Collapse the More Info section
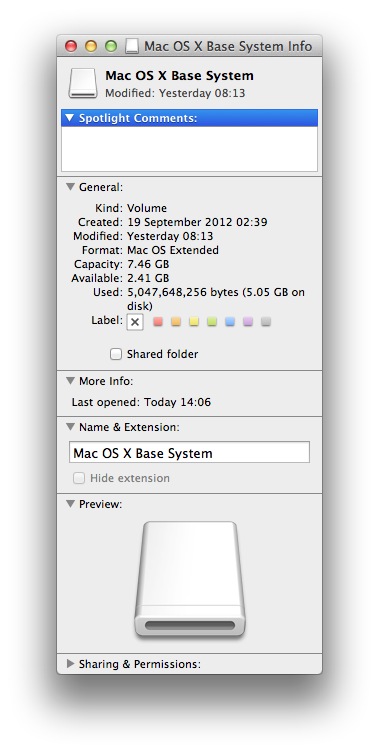This screenshot has width=379, height=753. (x=71, y=381)
